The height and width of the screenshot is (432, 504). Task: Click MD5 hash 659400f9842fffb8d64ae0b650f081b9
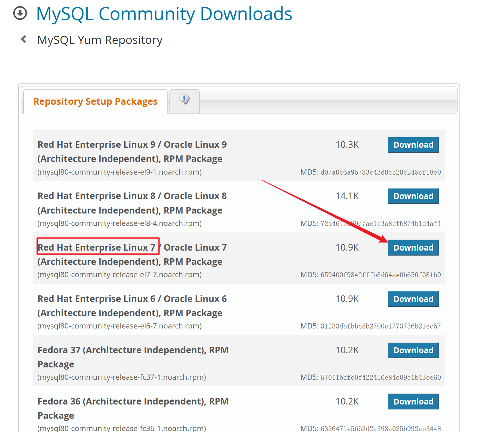point(381,275)
